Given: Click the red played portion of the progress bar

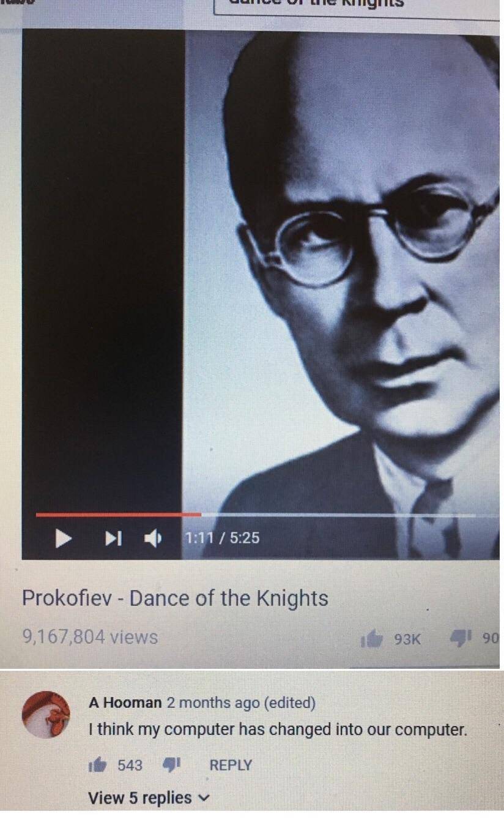Looking at the screenshot, I should point(118,515).
